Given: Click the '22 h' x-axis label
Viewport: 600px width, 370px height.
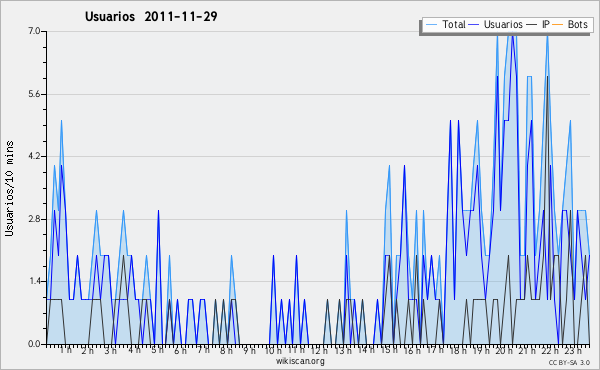Looking at the screenshot, I should (x=550, y=350).
